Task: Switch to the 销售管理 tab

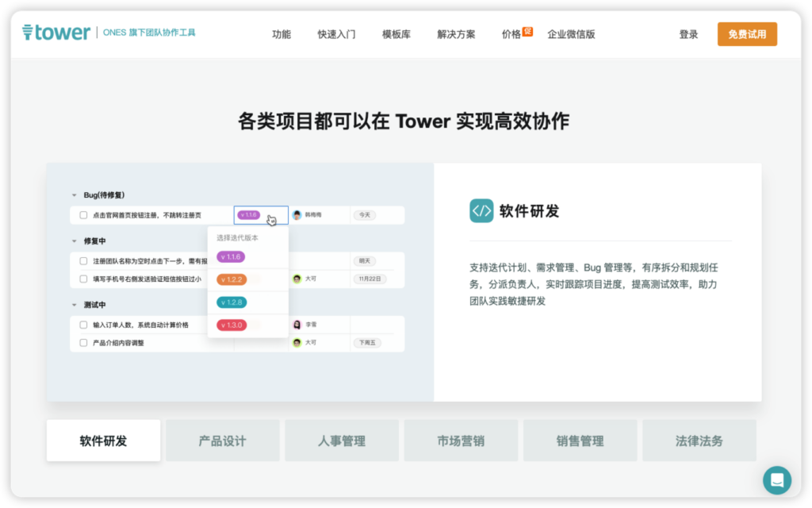Action: point(580,441)
